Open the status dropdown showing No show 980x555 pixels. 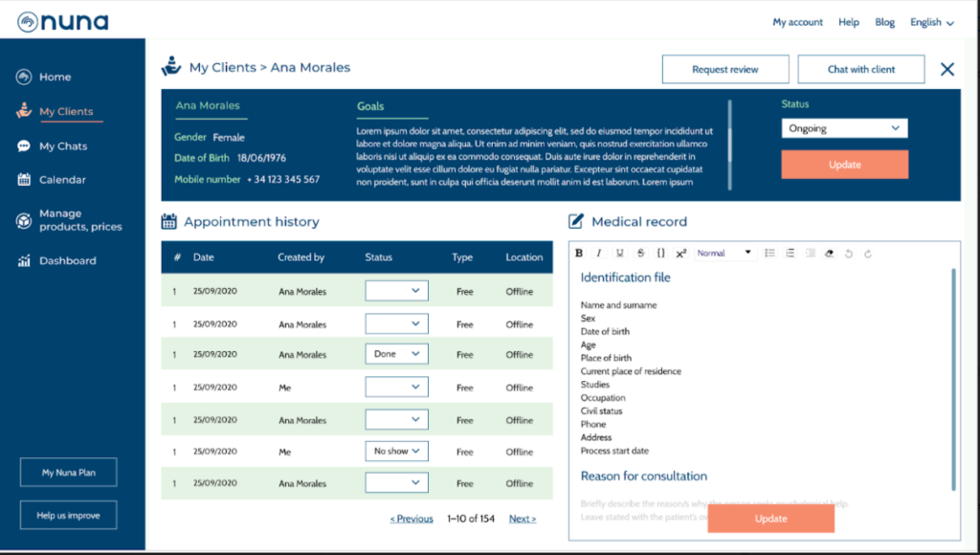[x=396, y=451]
